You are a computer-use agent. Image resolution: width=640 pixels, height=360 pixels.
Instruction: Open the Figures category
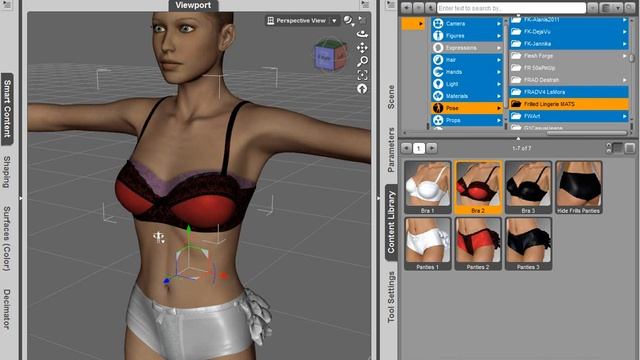(x=467, y=36)
